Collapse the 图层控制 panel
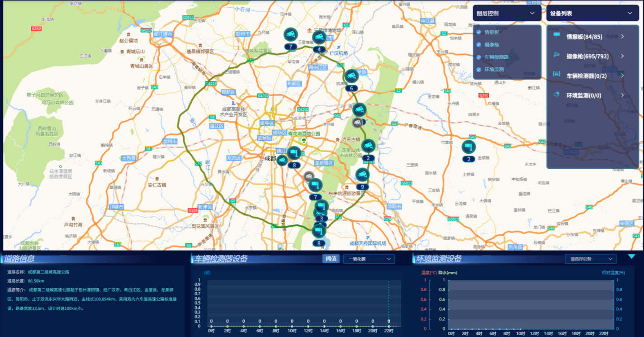Screen dimensions: 644x337 532,14
